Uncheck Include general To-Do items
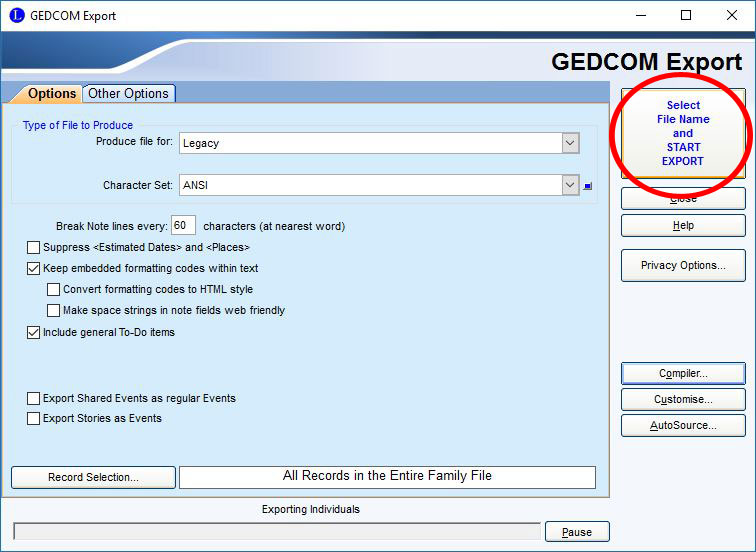 tap(33, 333)
